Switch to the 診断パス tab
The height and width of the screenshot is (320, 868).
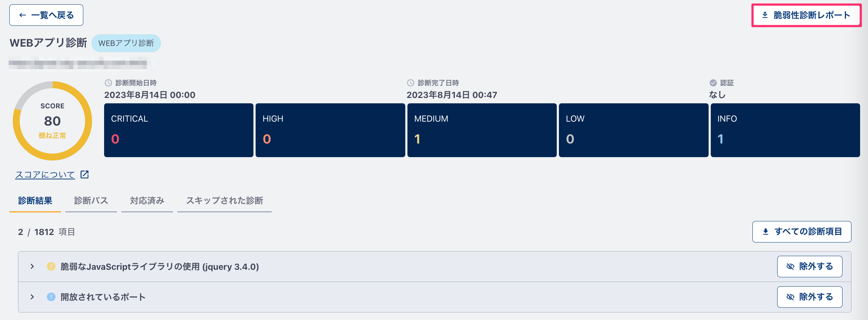click(x=91, y=201)
